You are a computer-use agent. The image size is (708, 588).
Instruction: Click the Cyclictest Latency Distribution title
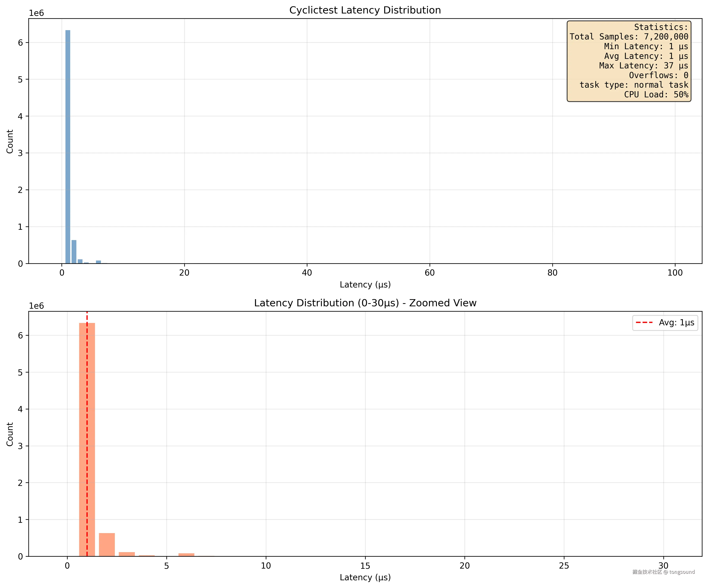(x=365, y=10)
